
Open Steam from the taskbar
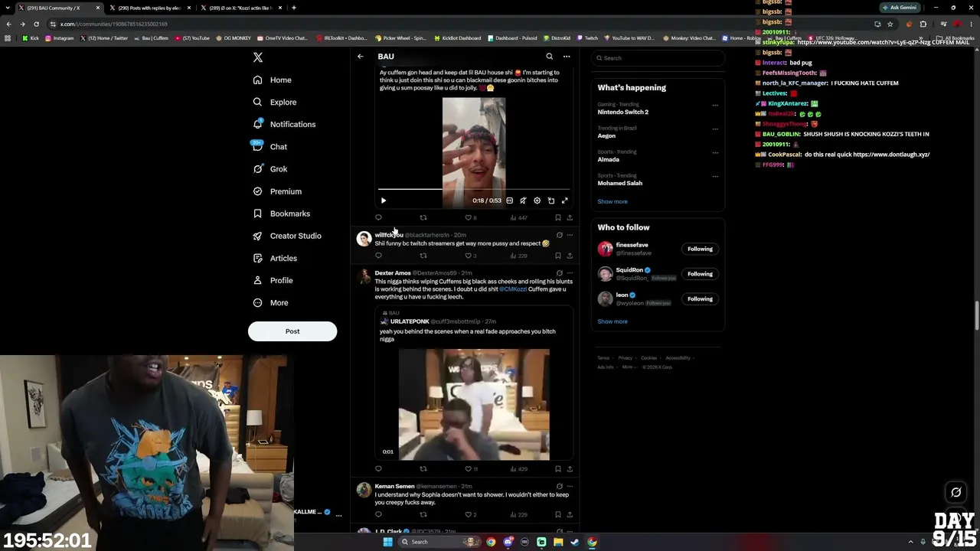(575, 542)
